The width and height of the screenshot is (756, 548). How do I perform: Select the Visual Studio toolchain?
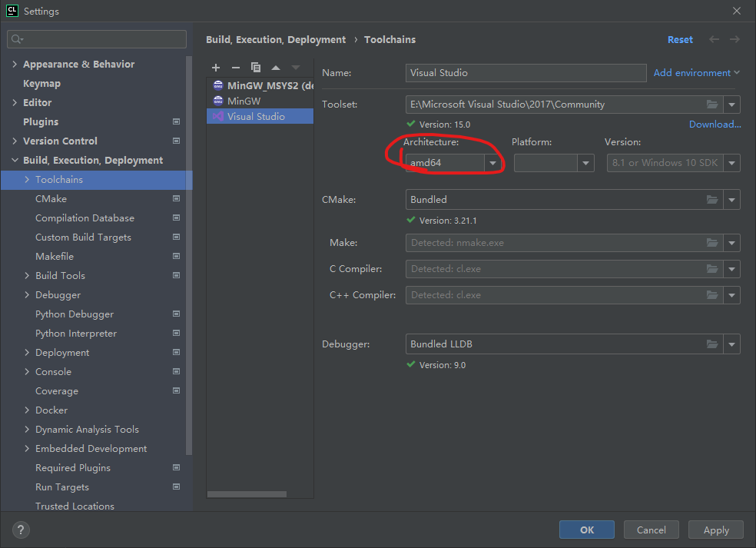[x=260, y=116]
